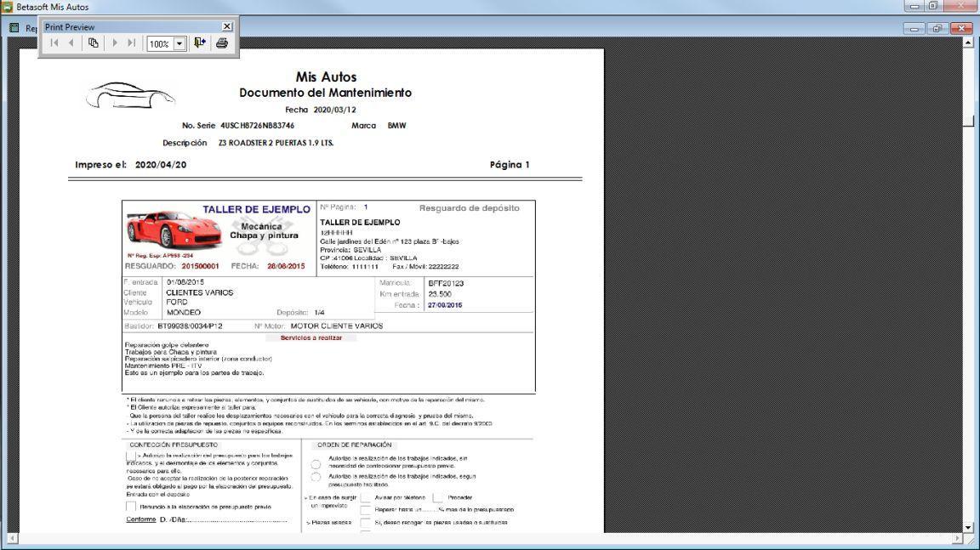980x550 pixels.
Task: Click the Km entrada value "23.500"
Action: click(x=440, y=294)
